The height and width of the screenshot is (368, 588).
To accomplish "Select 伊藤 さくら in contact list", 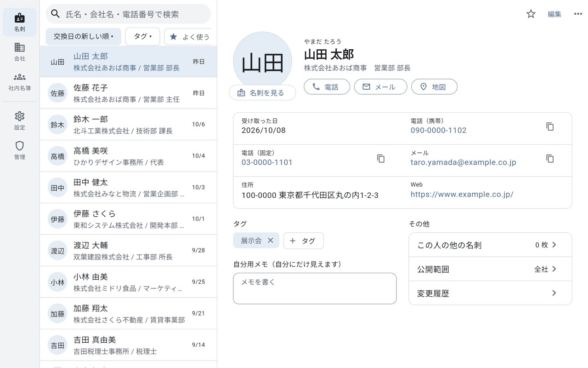I will 128,219.
